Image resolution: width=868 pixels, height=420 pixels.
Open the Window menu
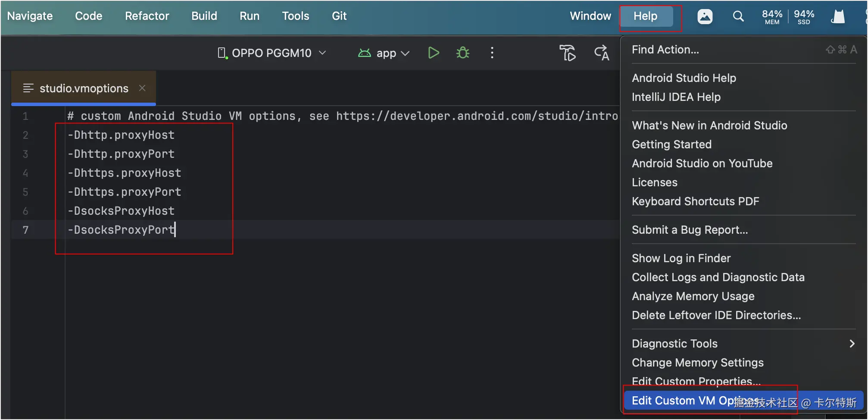click(590, 16)
